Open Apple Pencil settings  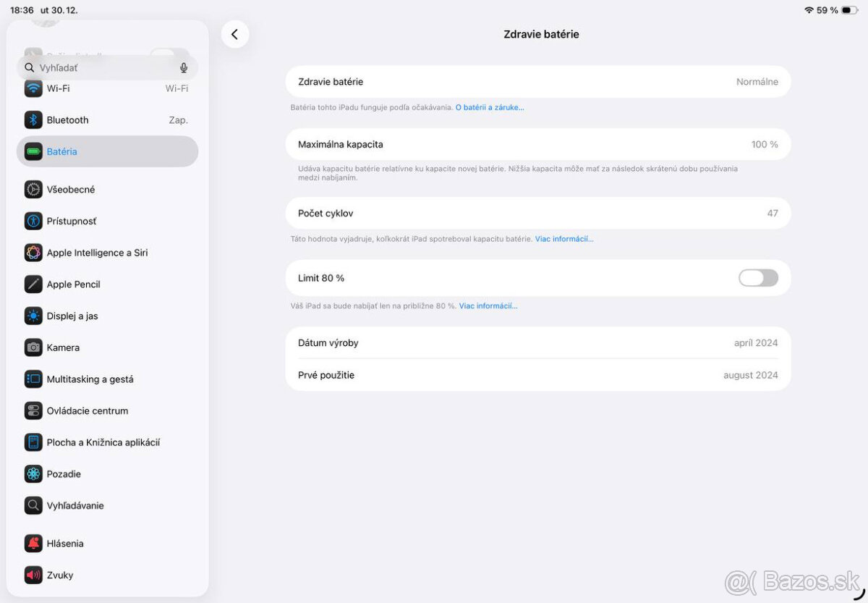coord(72,284)
